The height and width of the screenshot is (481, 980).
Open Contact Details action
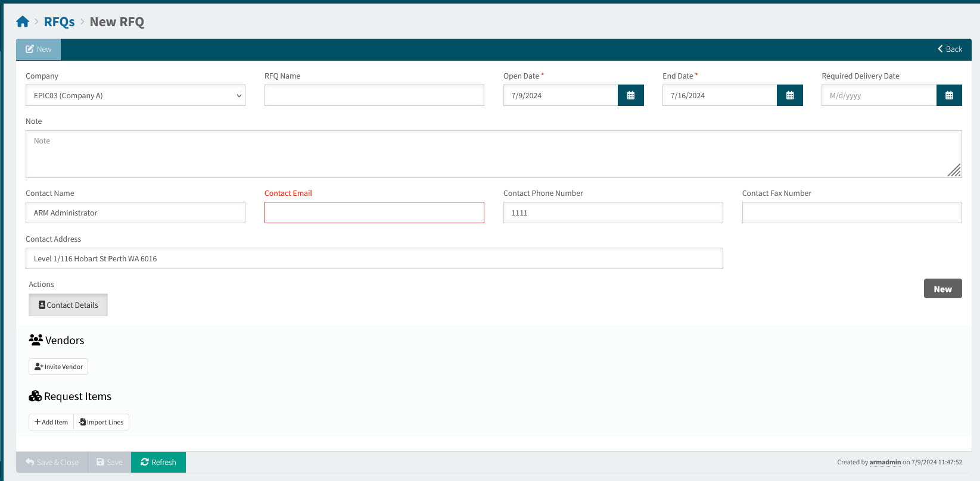[68, 305]
